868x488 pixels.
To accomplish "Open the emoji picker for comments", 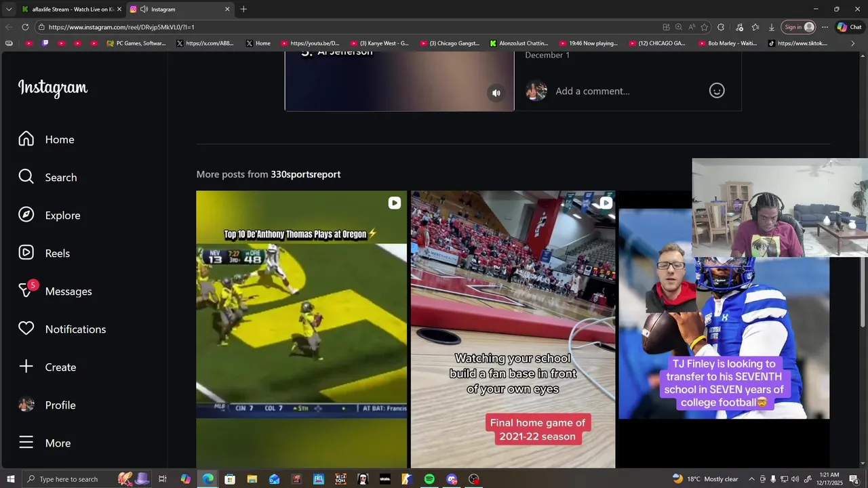I will tap(717, 91).
